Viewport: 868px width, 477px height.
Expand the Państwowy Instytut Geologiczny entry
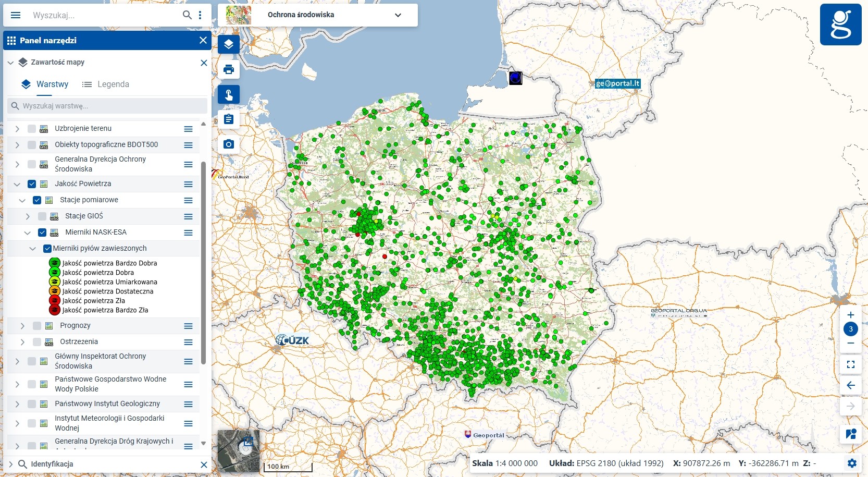click(17, 403)
